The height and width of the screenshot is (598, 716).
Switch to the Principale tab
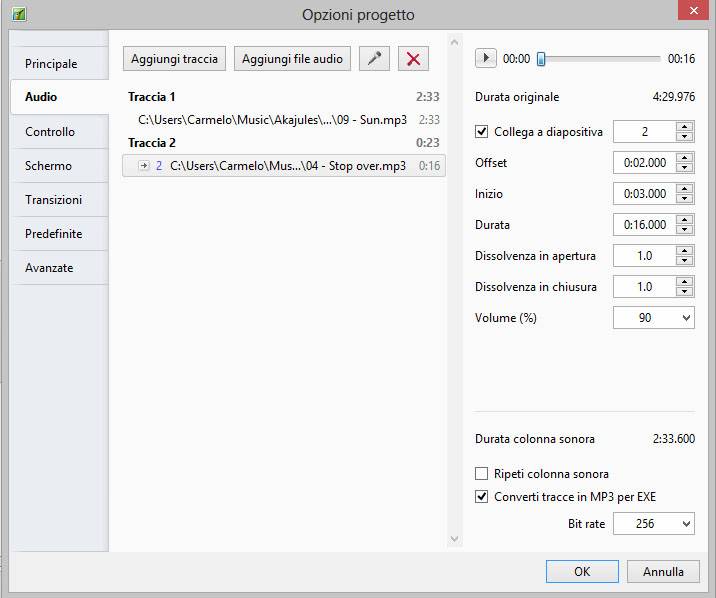(x=51, y=64)
